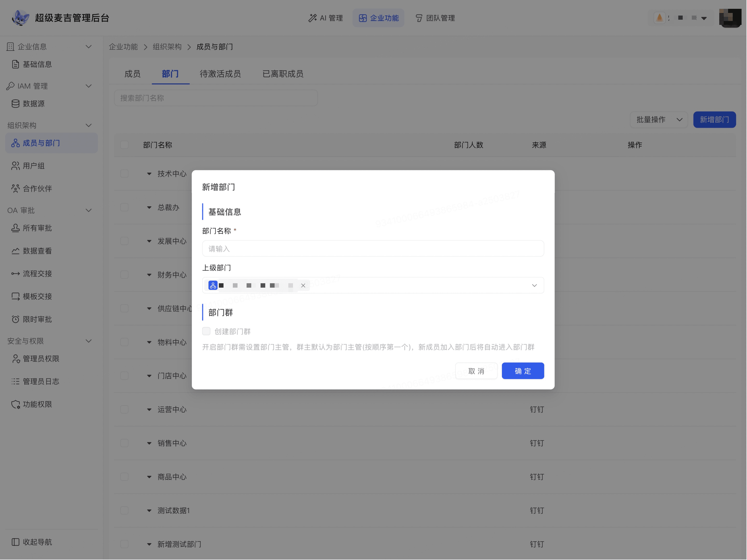Open the 团队管理 top menu
This screenshot has width=747, height=560.
click(x=435, y=18)
